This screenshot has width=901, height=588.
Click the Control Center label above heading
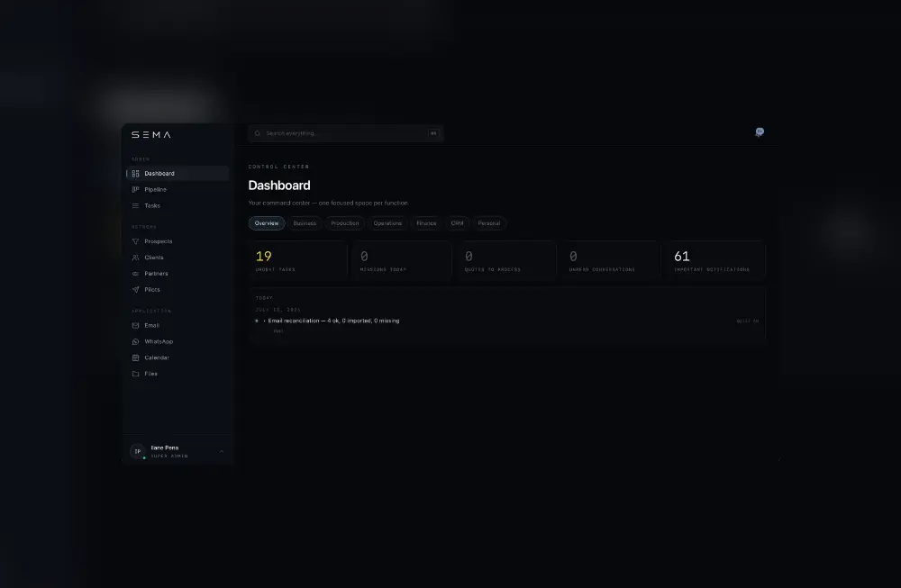tap(278, 167)
